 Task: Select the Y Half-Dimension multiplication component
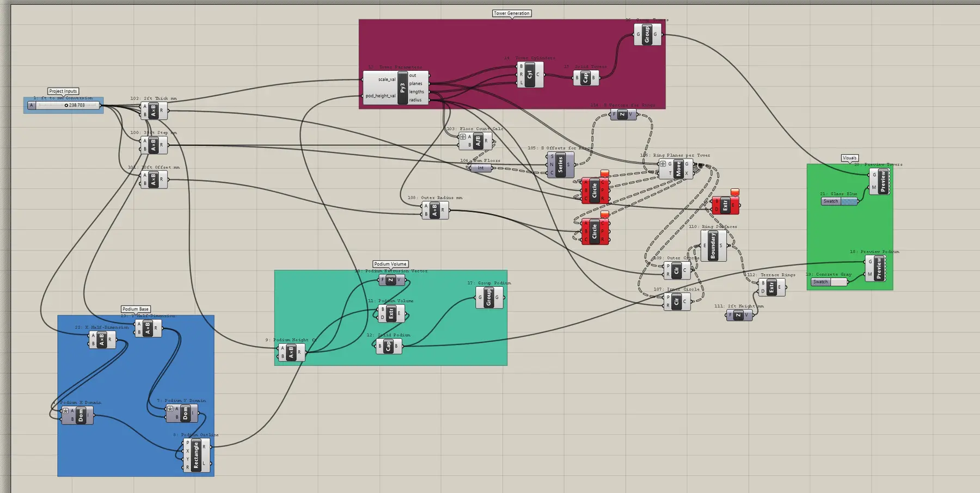click(148, 328)
